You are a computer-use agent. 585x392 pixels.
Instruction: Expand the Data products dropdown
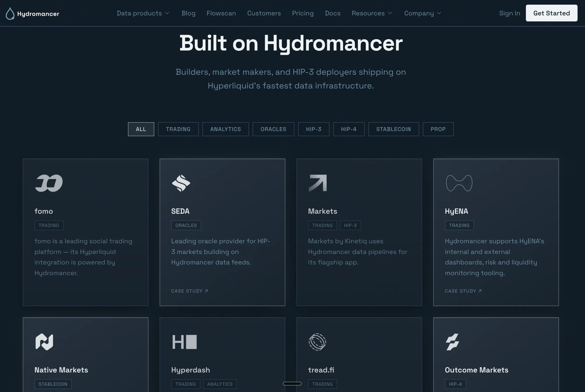(x=143, y=13)
